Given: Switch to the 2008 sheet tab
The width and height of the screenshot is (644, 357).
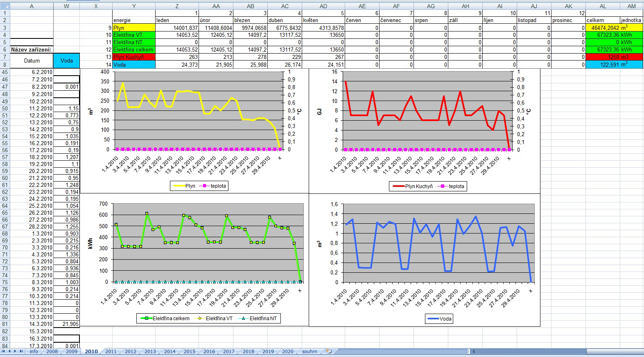Looking at the screenshot, I should tap(52, 351).
